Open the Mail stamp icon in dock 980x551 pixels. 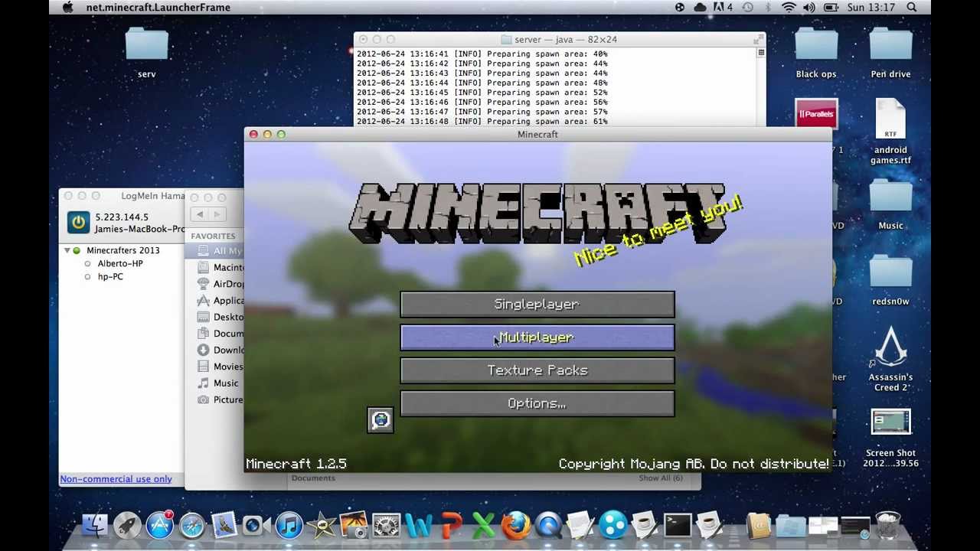[224, 526]
